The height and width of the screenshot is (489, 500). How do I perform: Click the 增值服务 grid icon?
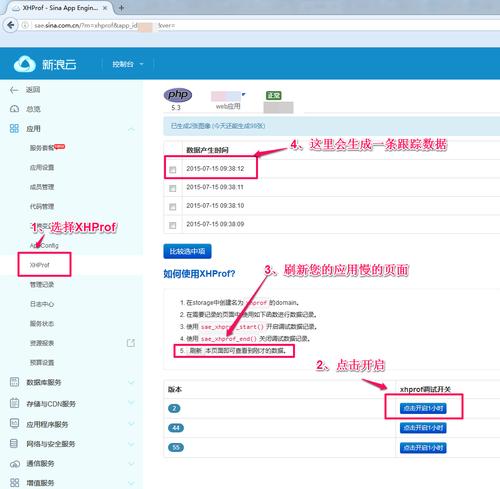pyautogui.click(x=14, y=482)
